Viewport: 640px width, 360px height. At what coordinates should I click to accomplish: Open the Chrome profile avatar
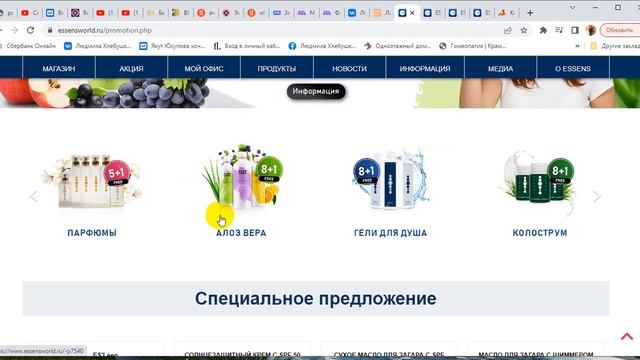coord(590,30)
